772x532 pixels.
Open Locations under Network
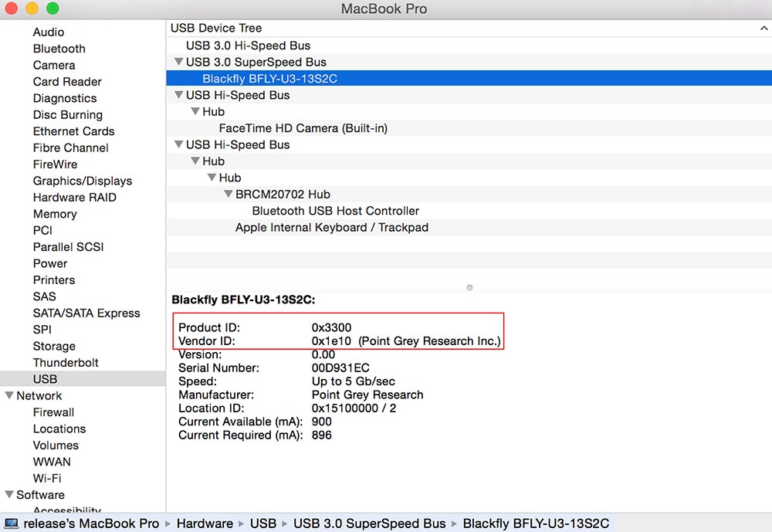point(59,429)
